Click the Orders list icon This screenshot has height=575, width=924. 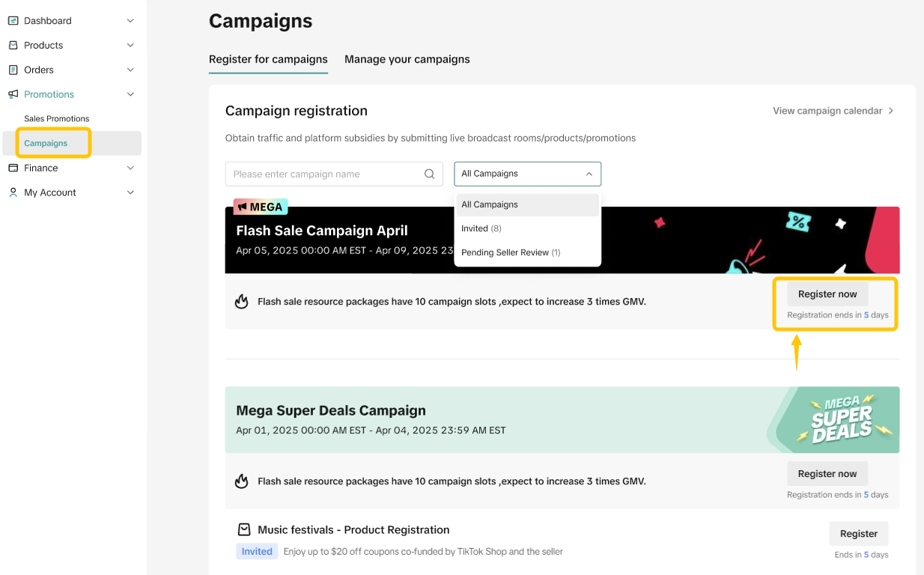[13, 70]
